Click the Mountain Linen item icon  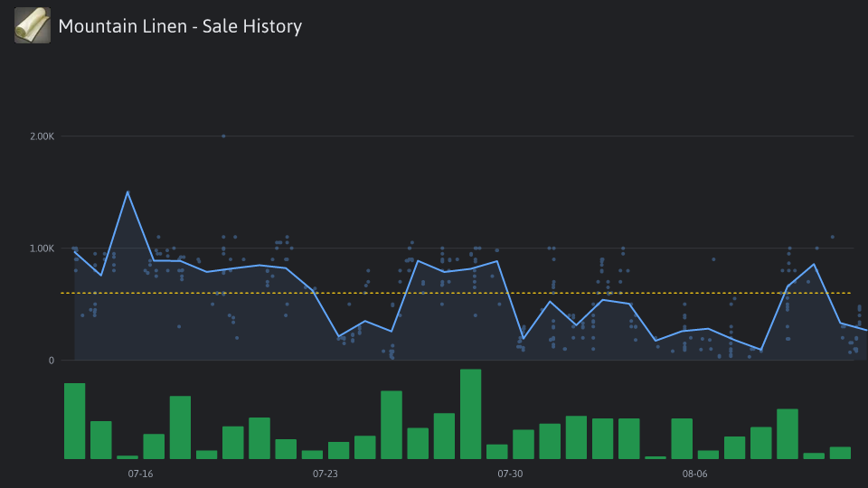click(33, 25)
